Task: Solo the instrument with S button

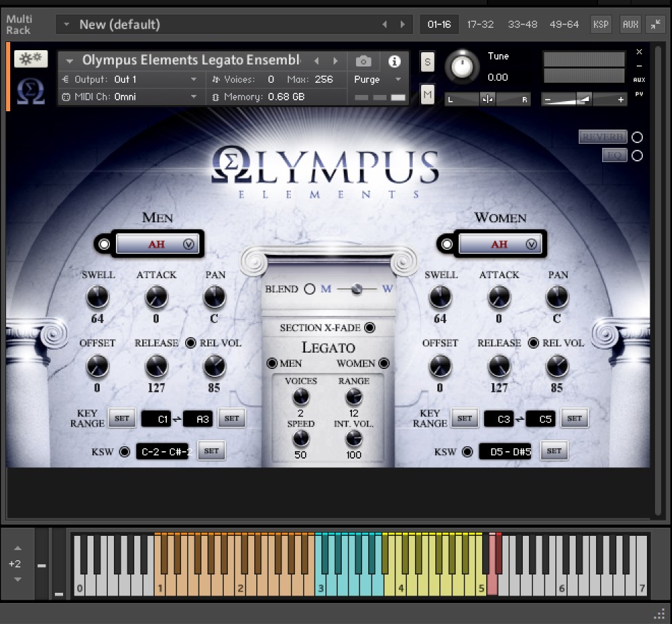Action: coord(427,61)
